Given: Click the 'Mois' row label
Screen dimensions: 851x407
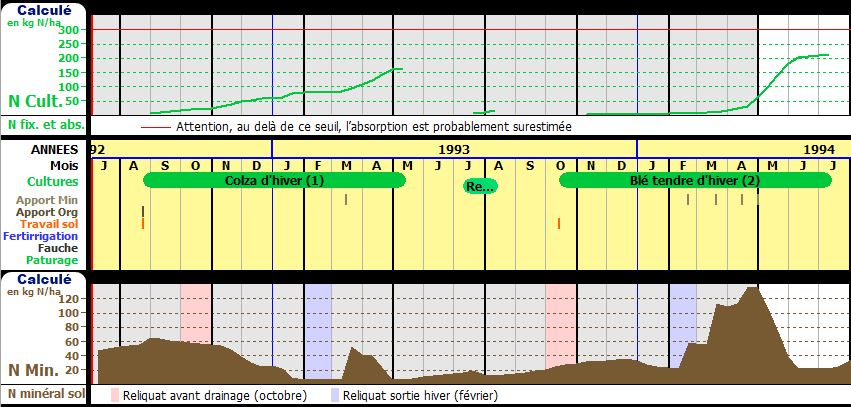Looking at the screenshot, I should pos(65,166).
